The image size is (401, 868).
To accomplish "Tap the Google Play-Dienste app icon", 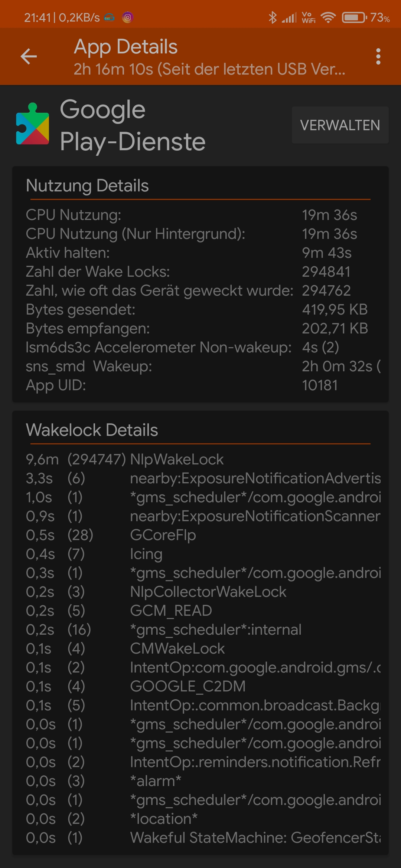I will pos(33,124).
